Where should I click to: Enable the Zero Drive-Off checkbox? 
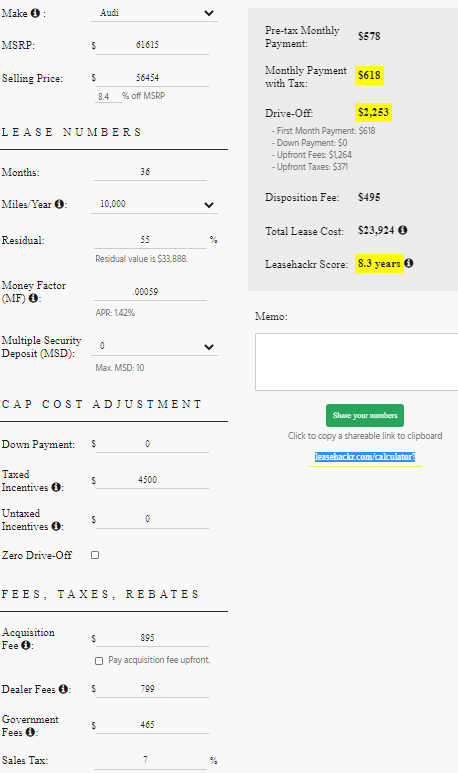(95, 555)
